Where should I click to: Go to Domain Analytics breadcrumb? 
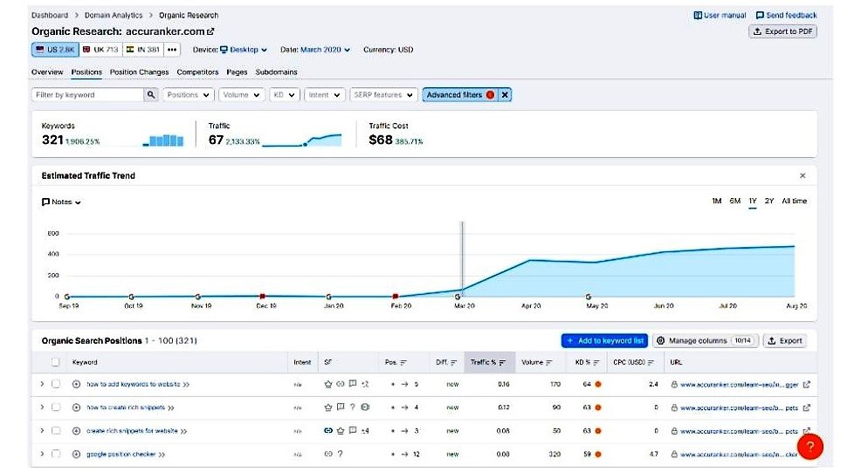click(114, 16)
